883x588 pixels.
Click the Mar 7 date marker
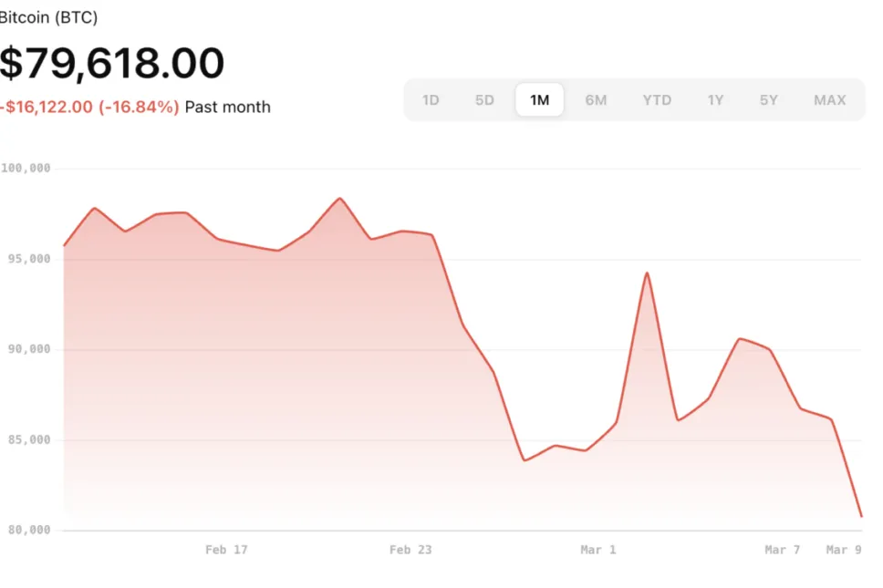[x=782, y=550]
